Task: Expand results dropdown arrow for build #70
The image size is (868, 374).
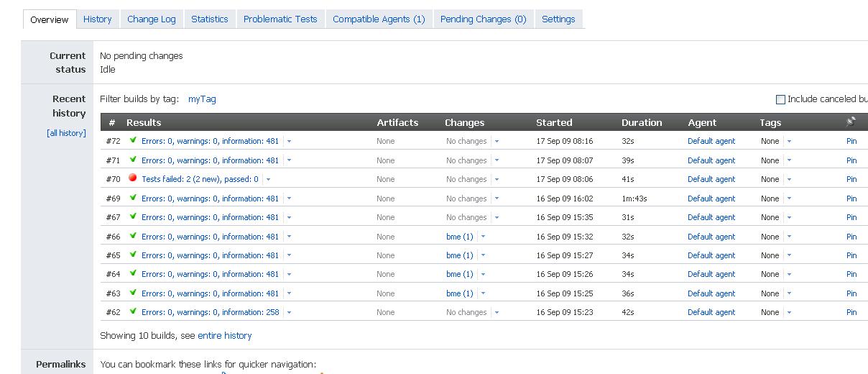Action: (x=268, y=180)
